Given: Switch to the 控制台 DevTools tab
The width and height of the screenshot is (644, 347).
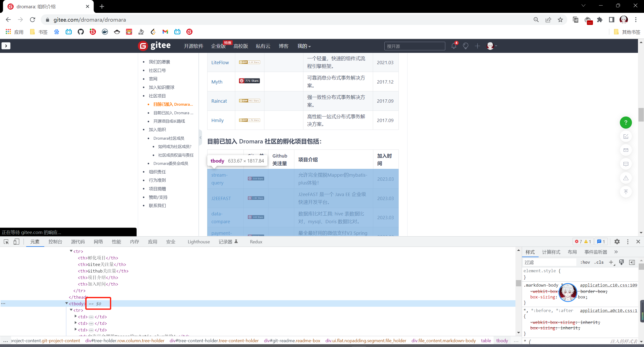Looking at the screenshot, I should pos(55,242).
